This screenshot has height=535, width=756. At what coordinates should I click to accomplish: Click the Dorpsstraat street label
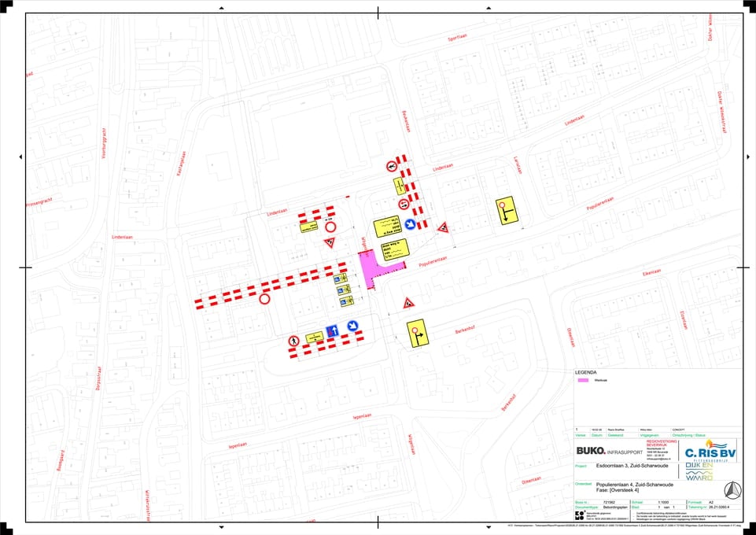tap(98, 378)
